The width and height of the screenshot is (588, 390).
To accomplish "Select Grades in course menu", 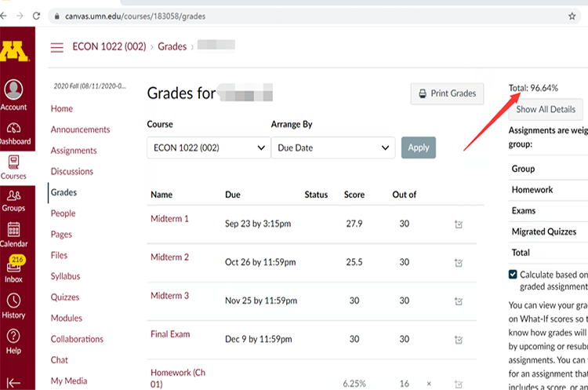I will 64,192.
